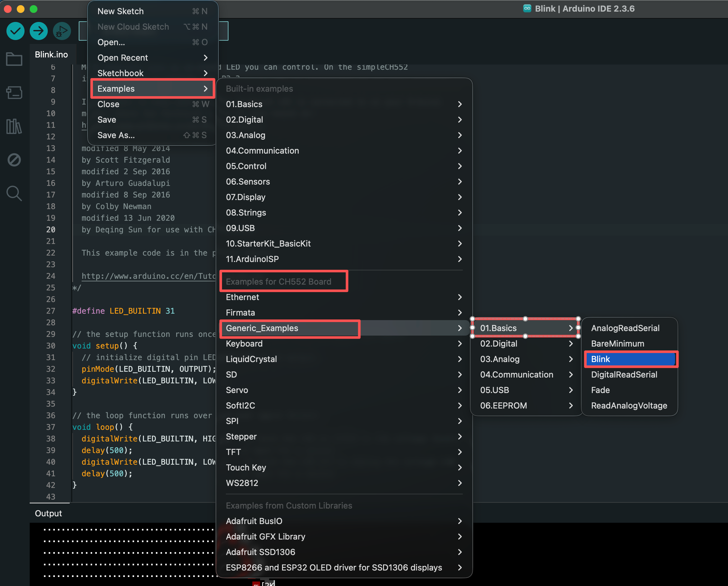Image resolution: width=728 pixels, height=586 pixels.
Task: Open the Boards Manager sidebar icon
Action: 14,93
